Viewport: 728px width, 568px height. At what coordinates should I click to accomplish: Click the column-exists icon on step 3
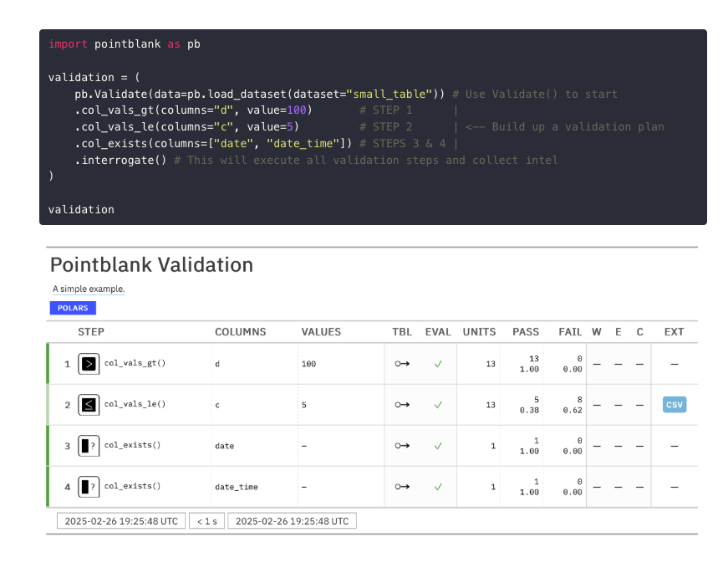[x=89, y=445]
